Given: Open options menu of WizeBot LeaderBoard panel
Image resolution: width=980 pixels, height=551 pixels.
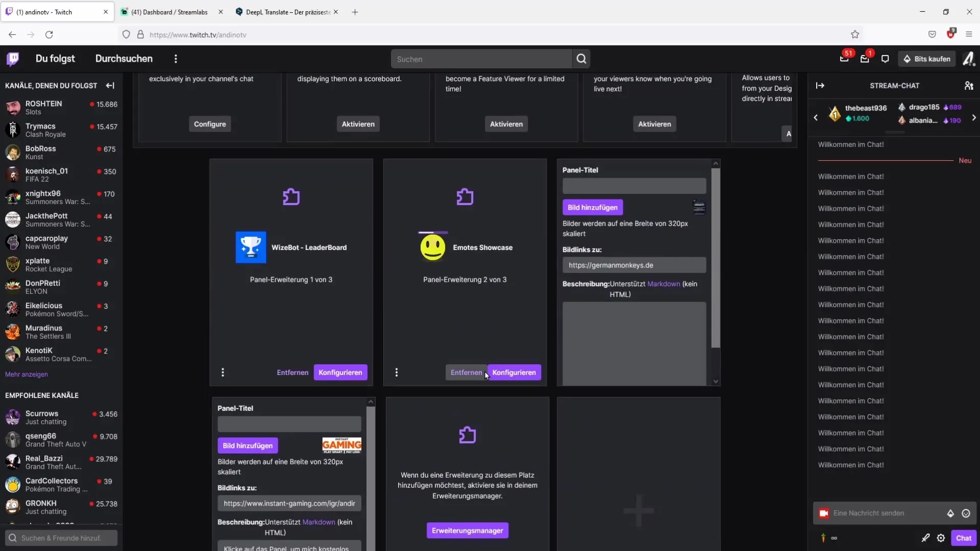Looking at the screenshot, I should (x=223, y=372).
